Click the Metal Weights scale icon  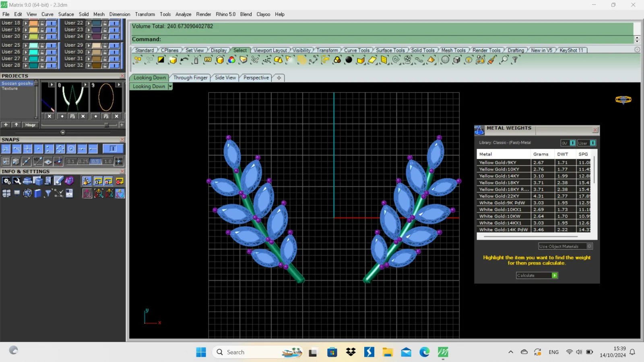479,130
